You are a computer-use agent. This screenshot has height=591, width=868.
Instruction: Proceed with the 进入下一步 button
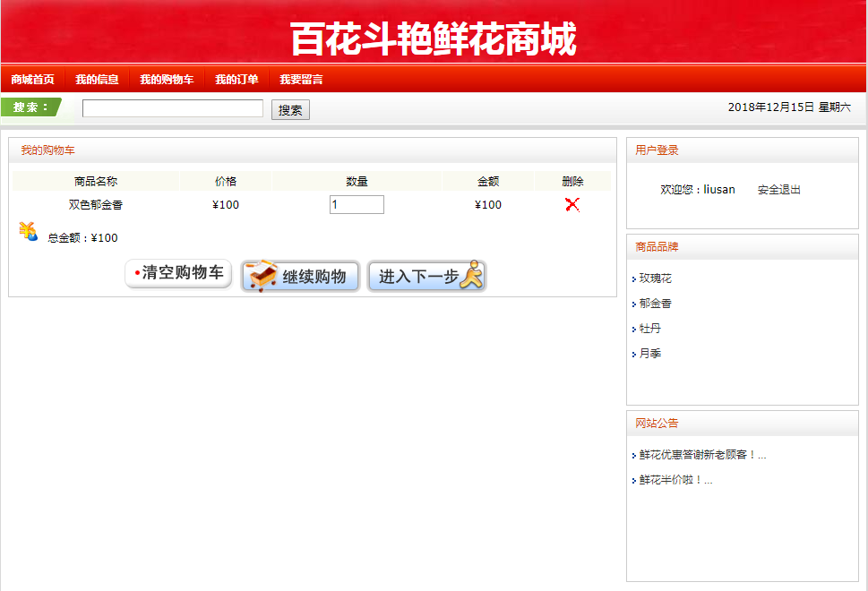pyautogui.click(x=426, y=276)
